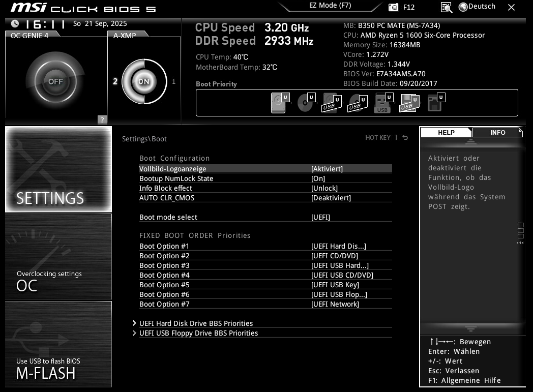Click the USB key boot priority icon
Screen dimensions: 533x392
[383, 103]
